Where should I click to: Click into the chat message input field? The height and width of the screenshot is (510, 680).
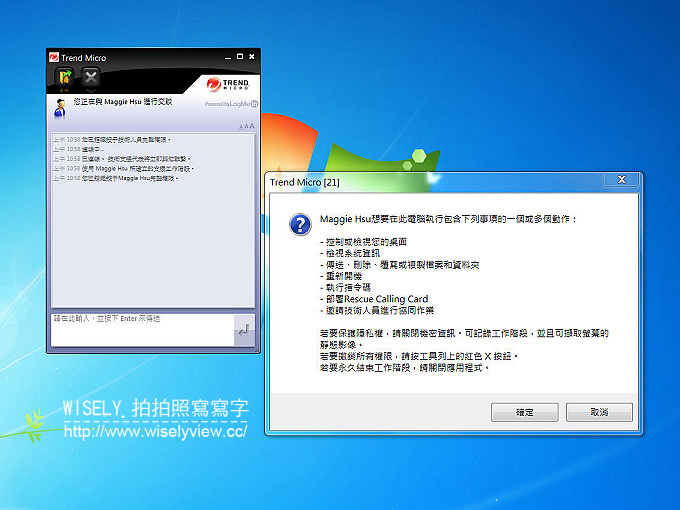143,330
